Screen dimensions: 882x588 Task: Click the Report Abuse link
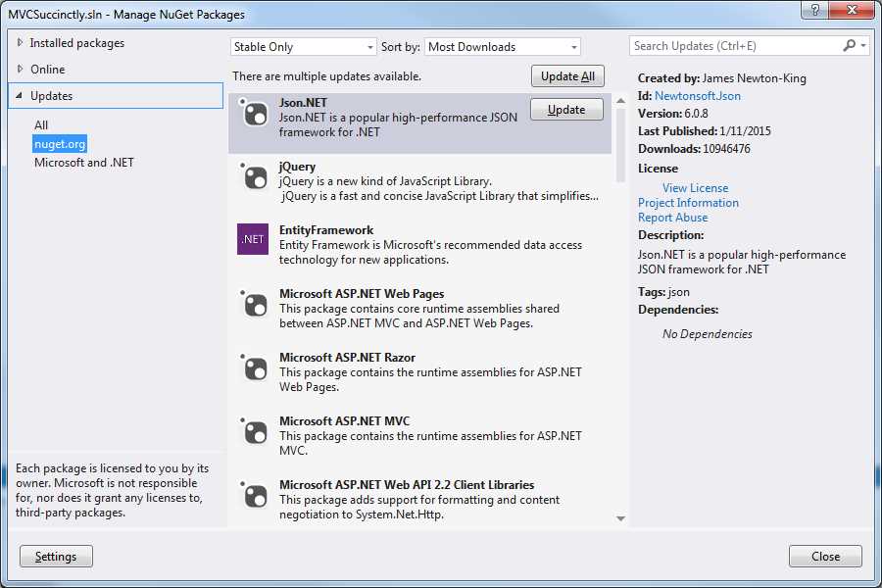[x=672, y=218]
